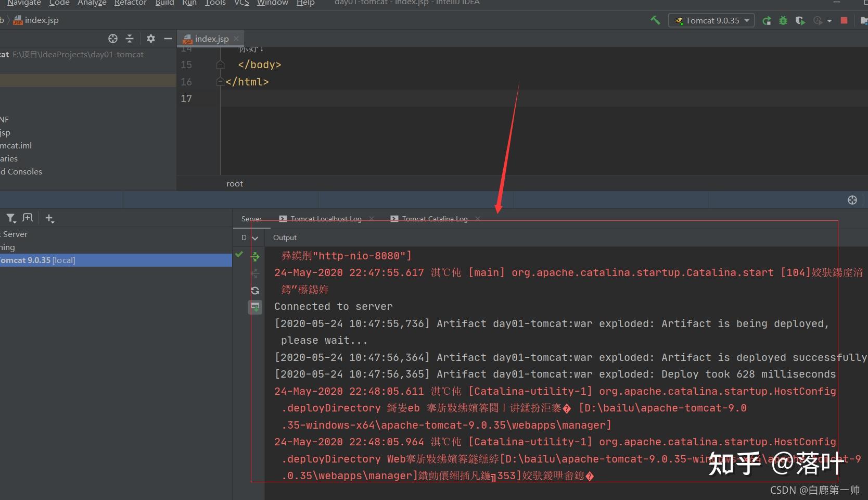The height and width of the screenshot is (500, 868).
Task: Click line 15 gutter fold marker near </body>
Action: tap(220, 65)
